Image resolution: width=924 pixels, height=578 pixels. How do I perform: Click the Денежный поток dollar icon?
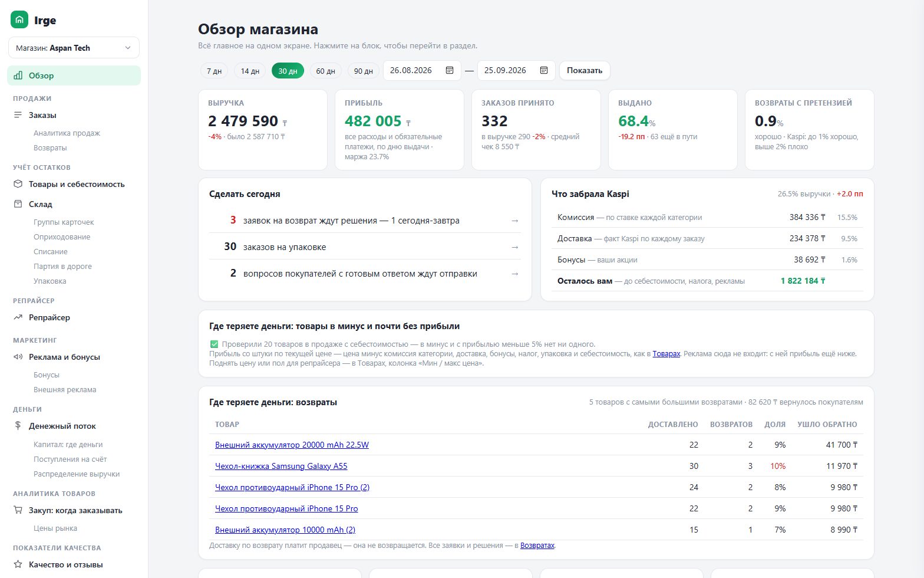click(x=18, y=426)
